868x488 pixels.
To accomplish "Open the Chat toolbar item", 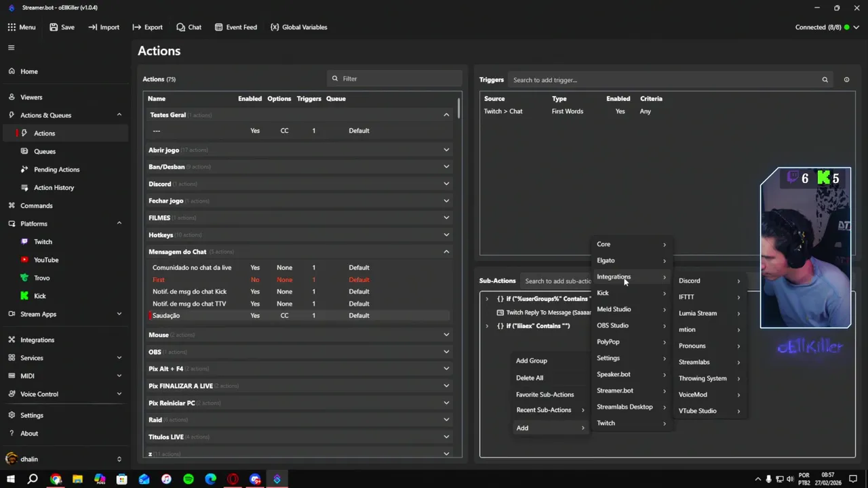I will pos(189,27).
